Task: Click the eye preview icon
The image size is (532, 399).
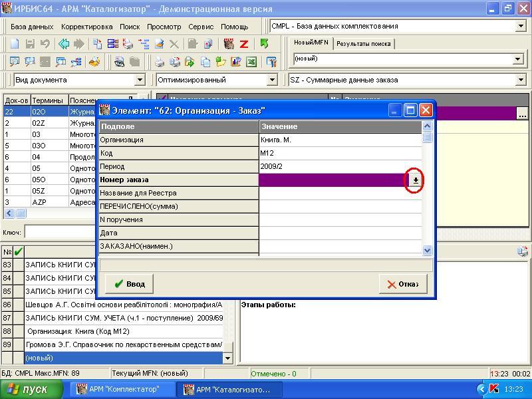Action: tap(119, 62)
